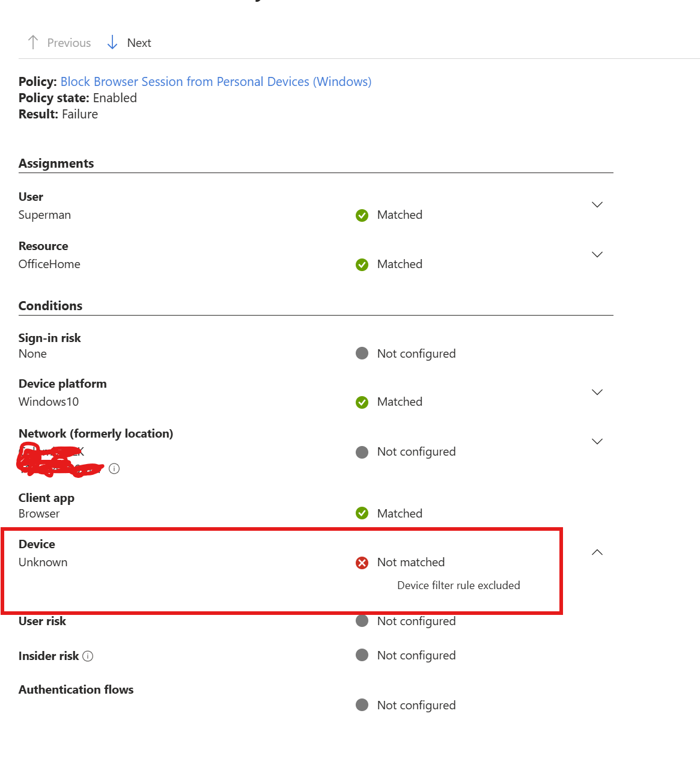
Task: Click the Network gray status dot
Action: [362, 452]
